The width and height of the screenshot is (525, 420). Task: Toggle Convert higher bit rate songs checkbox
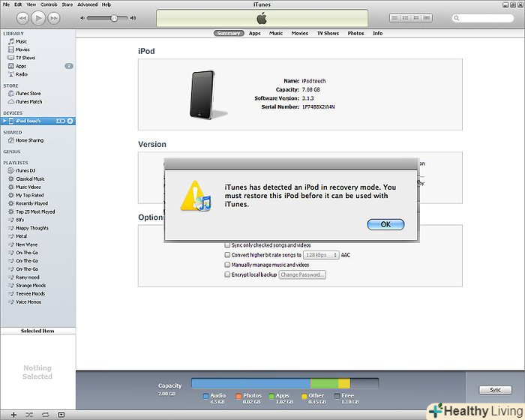[227, 255]
